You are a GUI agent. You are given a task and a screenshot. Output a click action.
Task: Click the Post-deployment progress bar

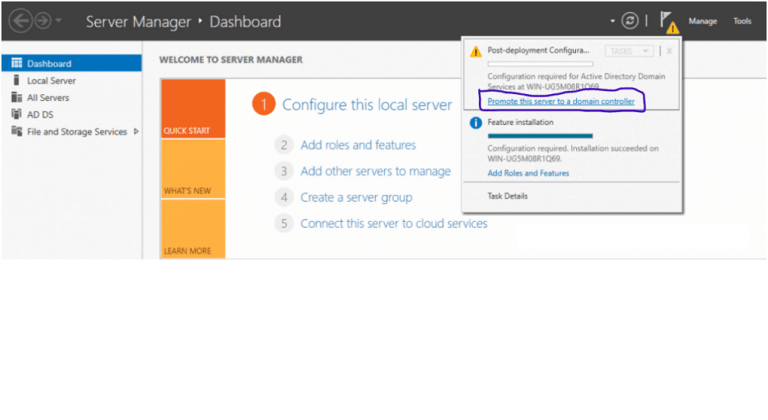(x=540, y=64)
